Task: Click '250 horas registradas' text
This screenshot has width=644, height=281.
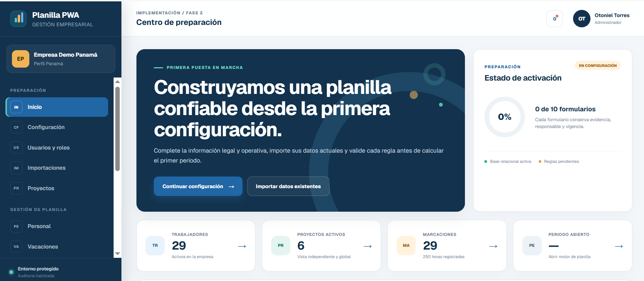Action: point(443,257)
